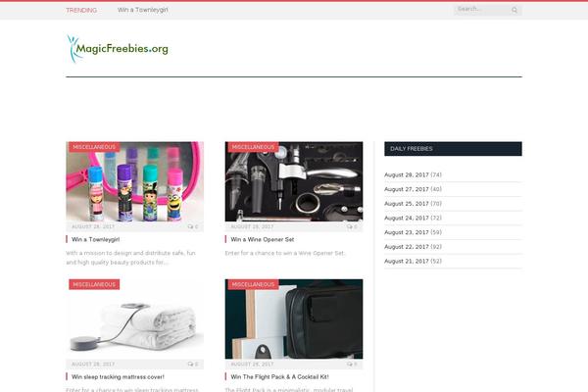This screenshot has width=588, height=392.
Task: Open the Win a Wine Opener Set title
Action: (262, 239)
